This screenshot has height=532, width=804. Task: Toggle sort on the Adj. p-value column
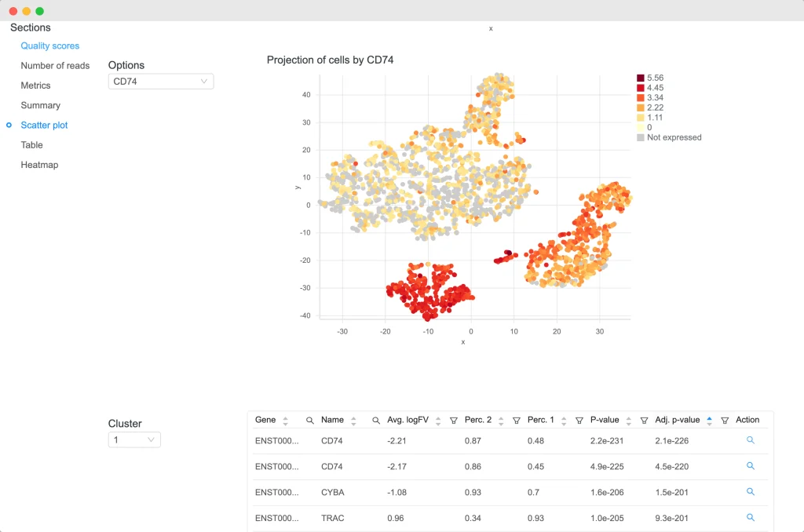[709, 421]
